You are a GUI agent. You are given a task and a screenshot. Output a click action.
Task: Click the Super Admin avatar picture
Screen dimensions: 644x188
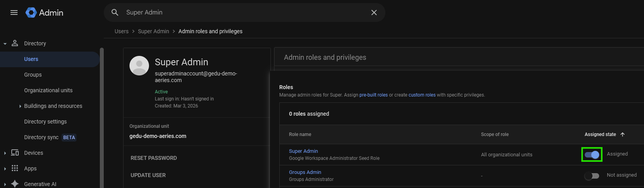[x=139, y=65]
